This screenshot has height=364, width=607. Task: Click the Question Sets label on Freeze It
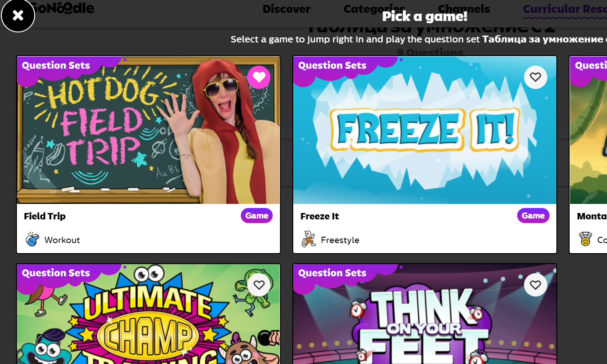pos(332,65)
